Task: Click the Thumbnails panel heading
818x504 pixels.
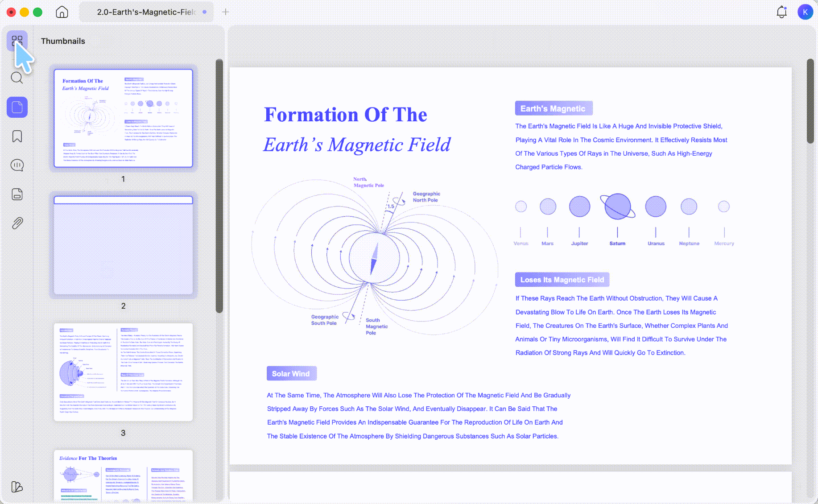Action: 63,41
